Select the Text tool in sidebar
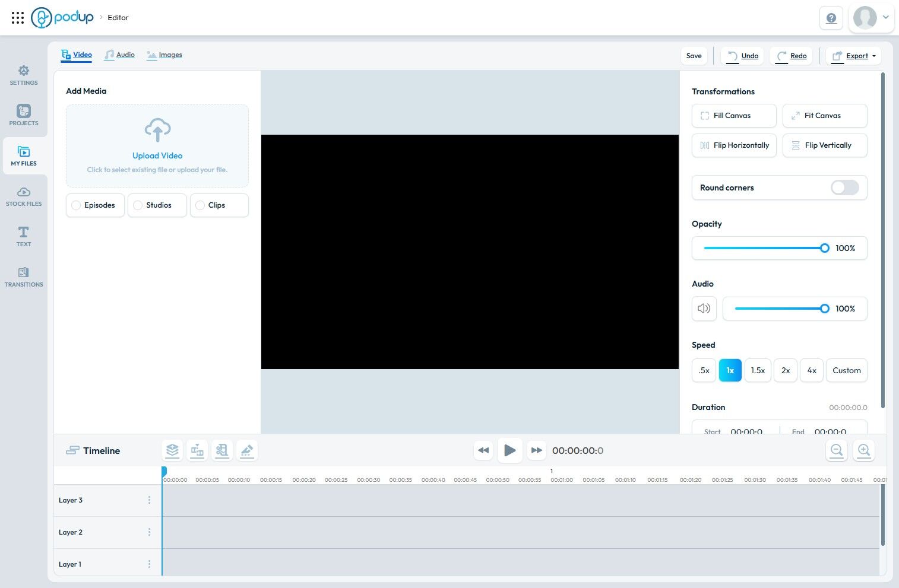 click(x=24, y=237)
